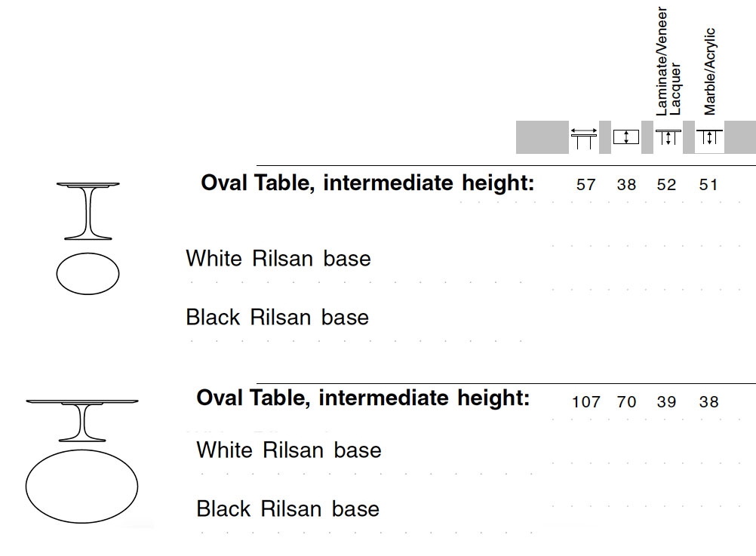Click White Rilsan base under the first table

pos(278,259)
